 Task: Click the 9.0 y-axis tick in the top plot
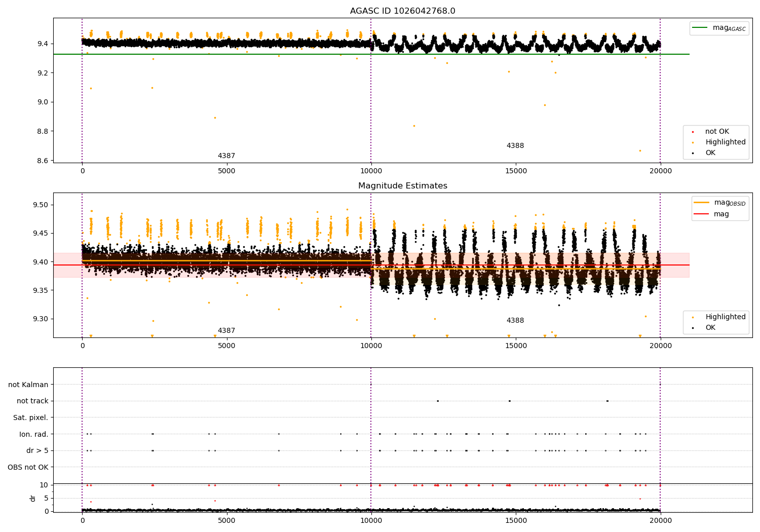(x=43, y=102)
